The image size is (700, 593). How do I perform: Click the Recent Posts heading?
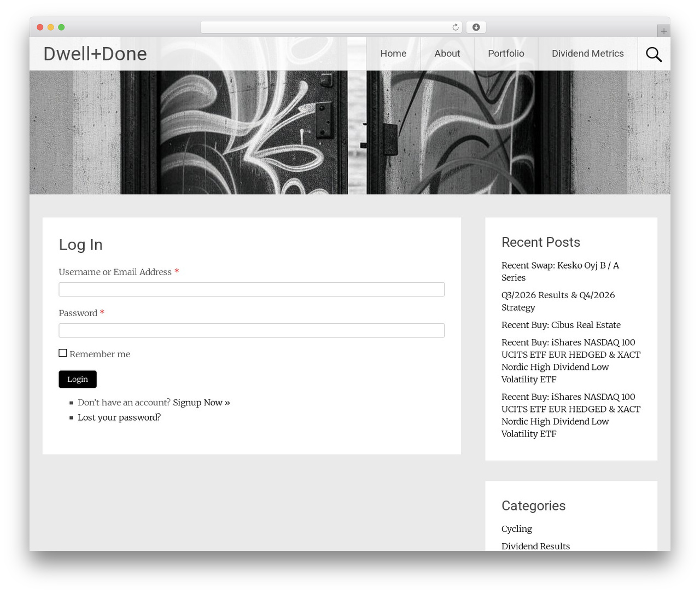point(541,242)
